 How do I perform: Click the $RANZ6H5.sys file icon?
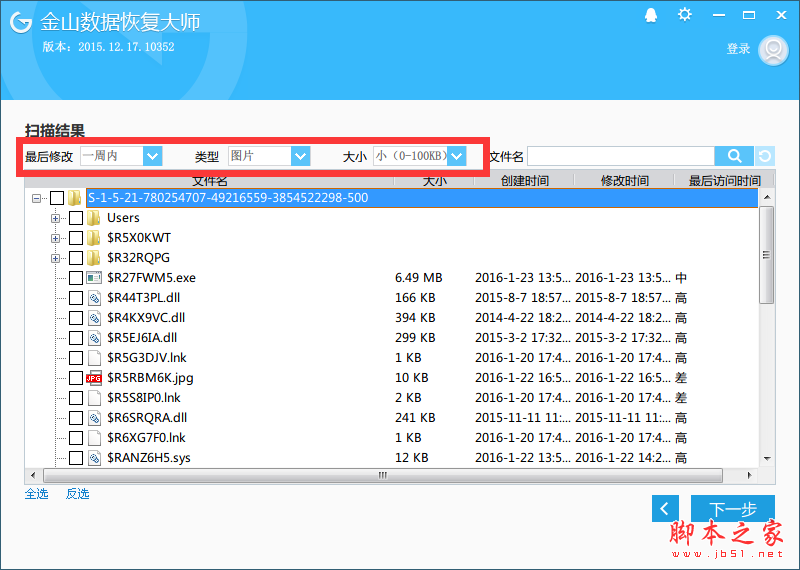94,458
